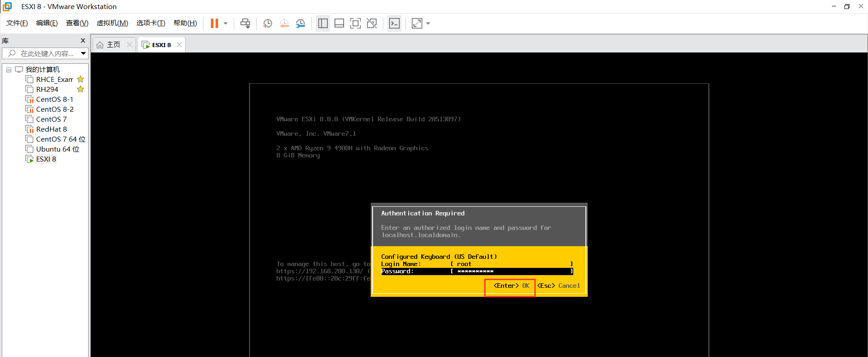The height and width of the screenshot is (357, 868).
Task: Open the console view icon
Action: click(x=394, y=24)
